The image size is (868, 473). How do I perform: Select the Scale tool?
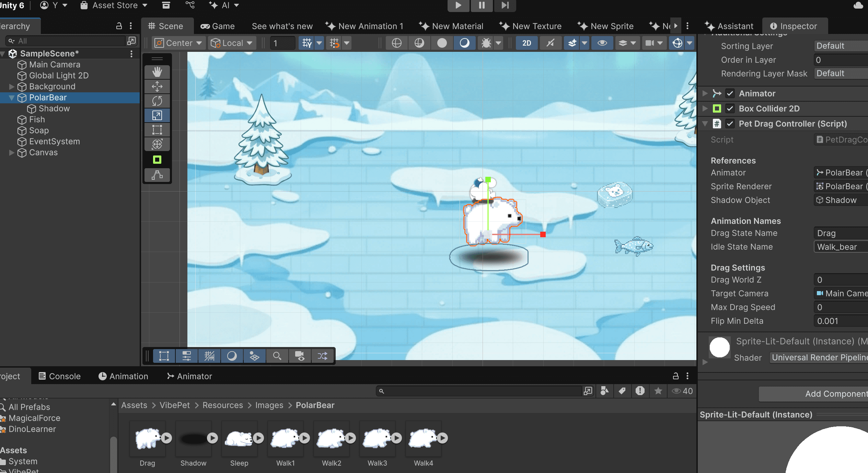157,115
